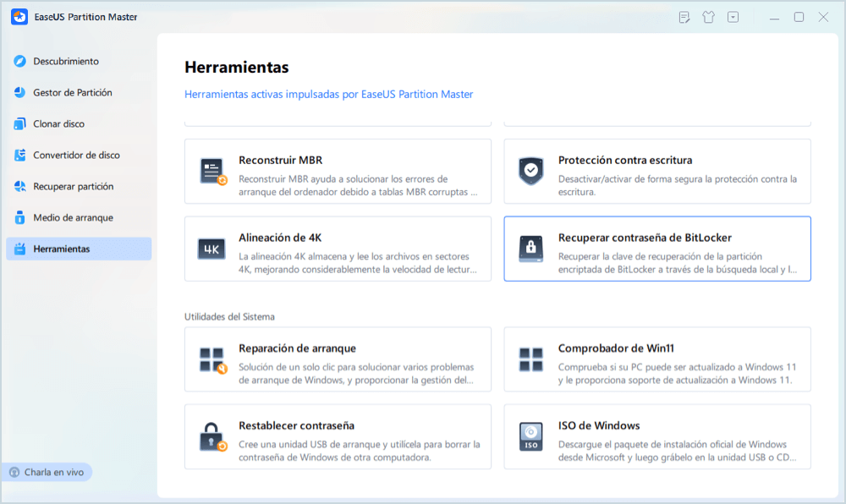Open the Reconstruir MBR tool
846x504 pixels.
(338, 172)
